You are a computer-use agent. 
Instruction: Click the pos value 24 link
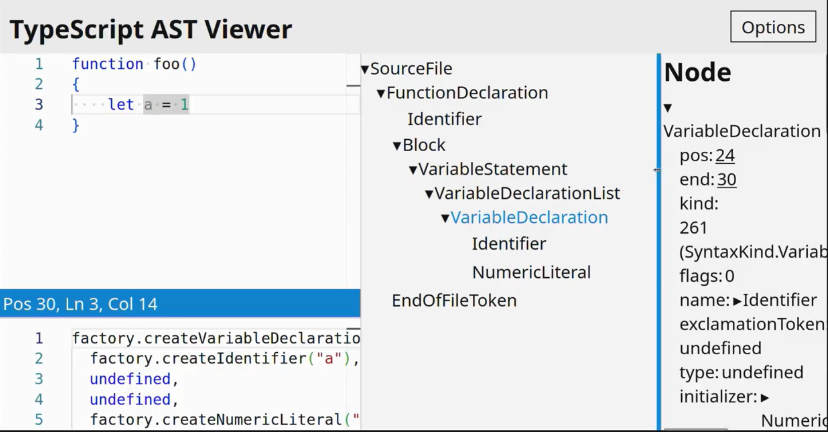point(725,156)
